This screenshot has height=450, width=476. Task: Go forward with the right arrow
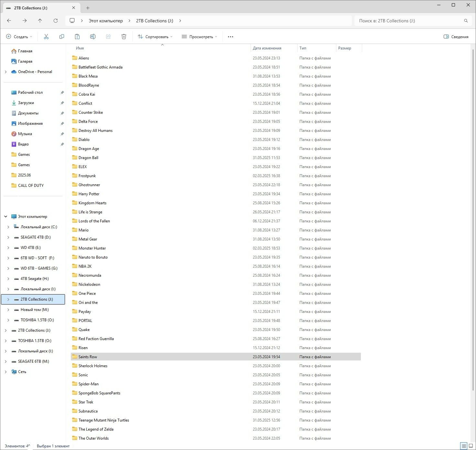[25, 21]
